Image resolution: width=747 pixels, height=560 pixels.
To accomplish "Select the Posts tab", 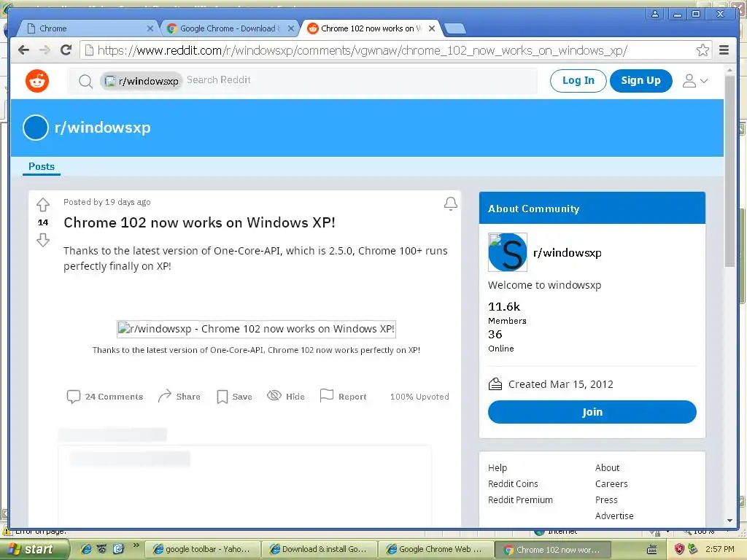I will pos(42,166).
